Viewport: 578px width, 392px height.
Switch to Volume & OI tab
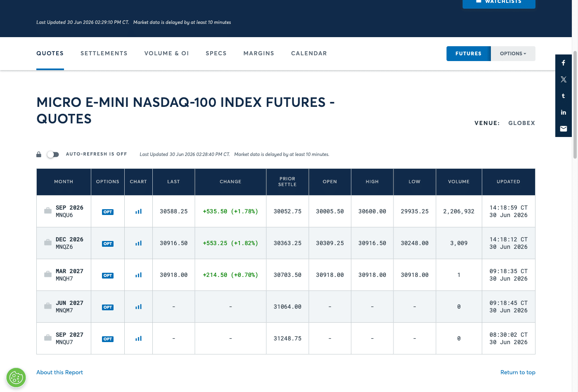click(x=167, y=53)
